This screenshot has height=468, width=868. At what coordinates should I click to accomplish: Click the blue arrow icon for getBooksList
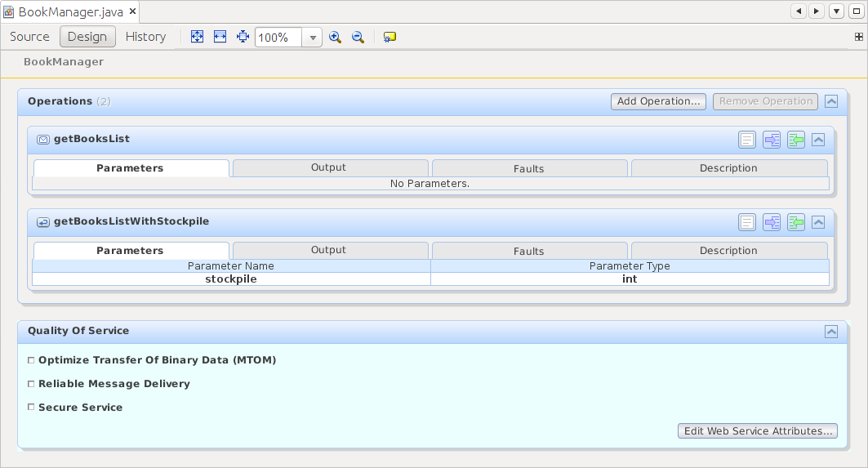tap(772, 140)
